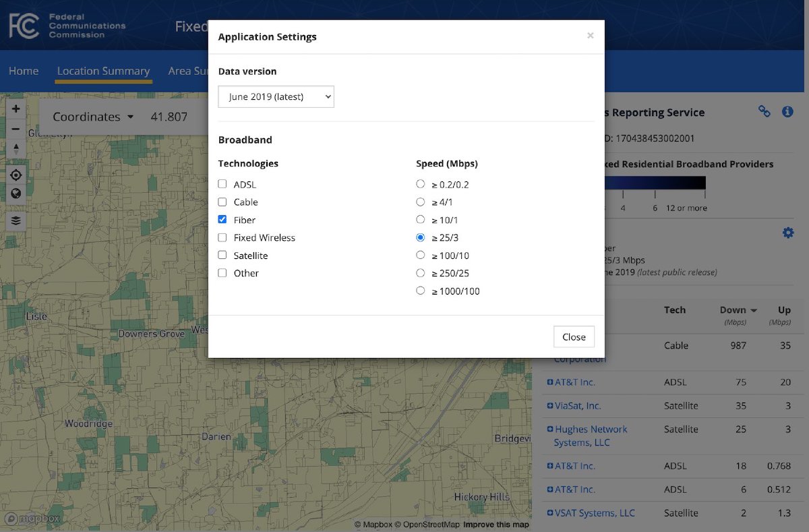Viewport: 809px width, 532px height.
Task: Click the Mapbox logo on map
Action: click(32, 519)
